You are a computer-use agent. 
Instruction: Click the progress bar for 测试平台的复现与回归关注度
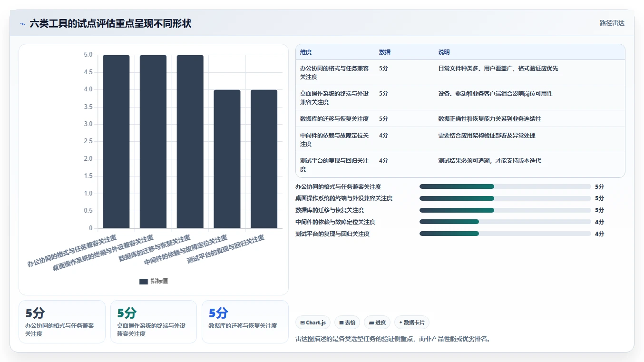[505, 234]
